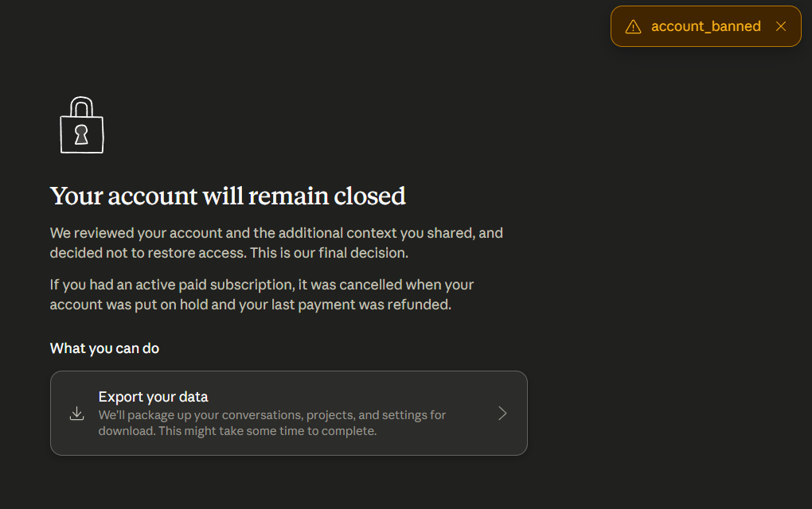Dismiss the account_banned notification with X
This screenshot has width=812, height=509.
(781, 26)
